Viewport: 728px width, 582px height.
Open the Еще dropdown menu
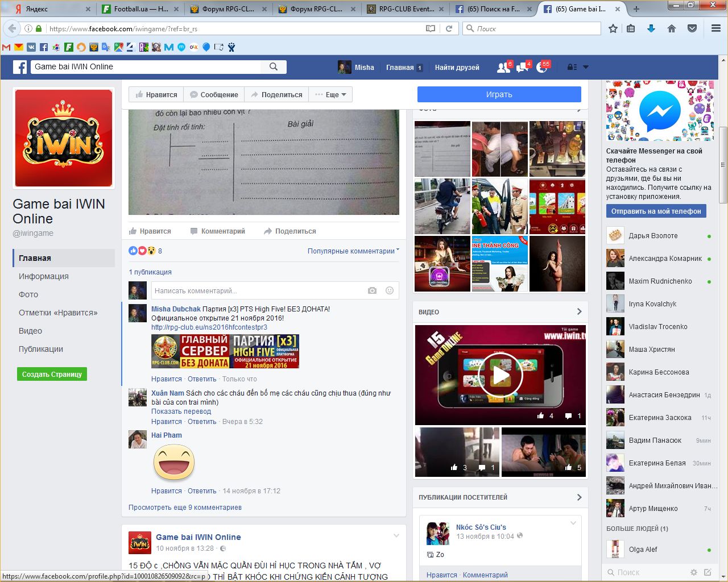pyautogui.click(x=331, y=95)
